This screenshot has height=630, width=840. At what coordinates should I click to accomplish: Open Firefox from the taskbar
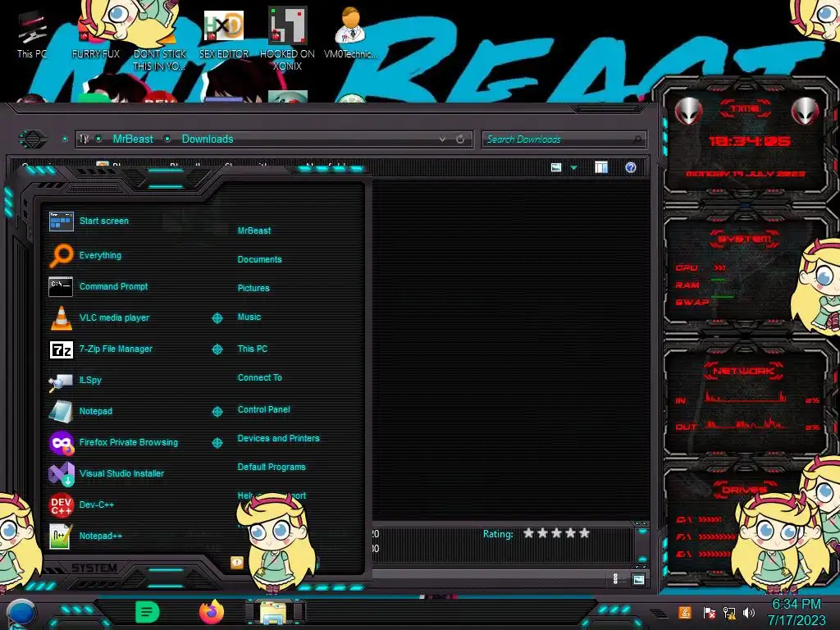(212, 612)
